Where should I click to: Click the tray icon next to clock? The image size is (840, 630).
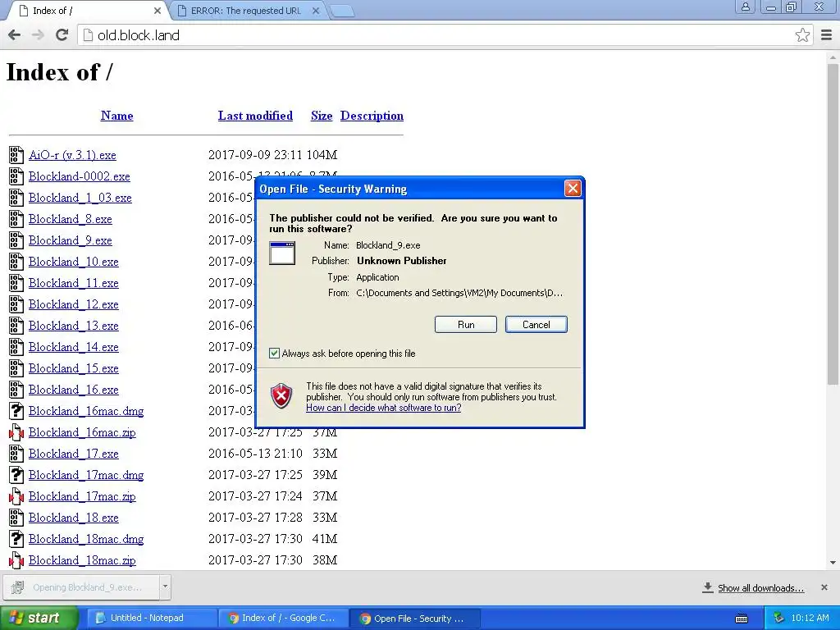point(778,618)
